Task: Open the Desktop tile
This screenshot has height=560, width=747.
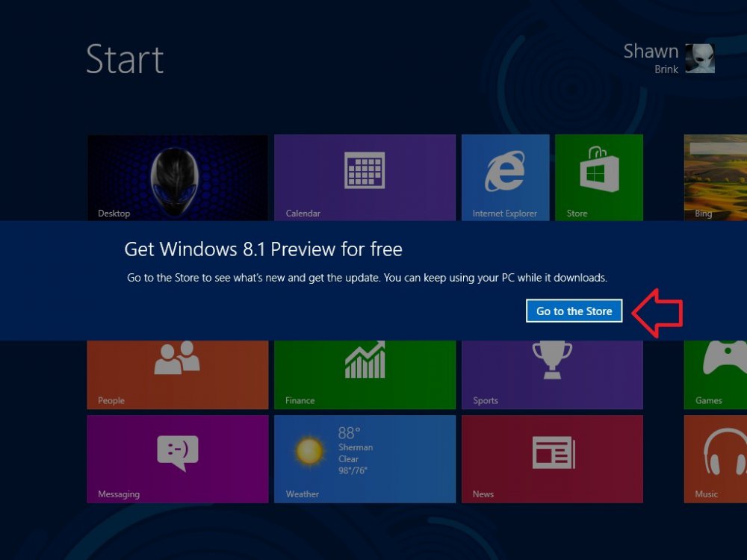Action: [177, 178]
